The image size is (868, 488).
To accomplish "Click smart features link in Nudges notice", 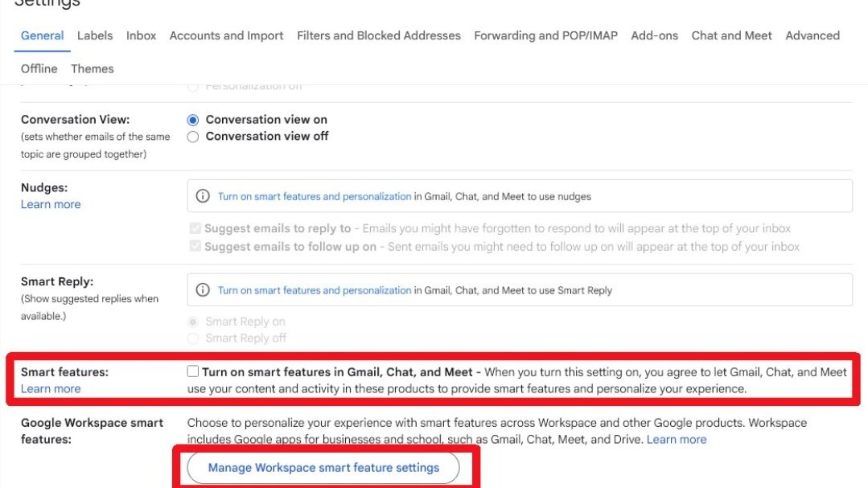I will (x=315, y=196).
